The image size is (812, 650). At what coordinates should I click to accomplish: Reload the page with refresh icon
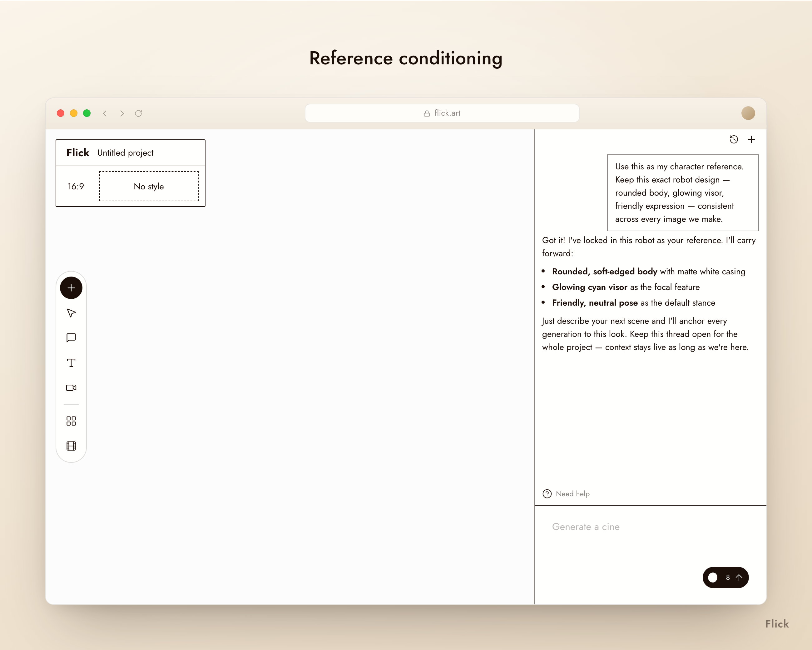(139, 113)
